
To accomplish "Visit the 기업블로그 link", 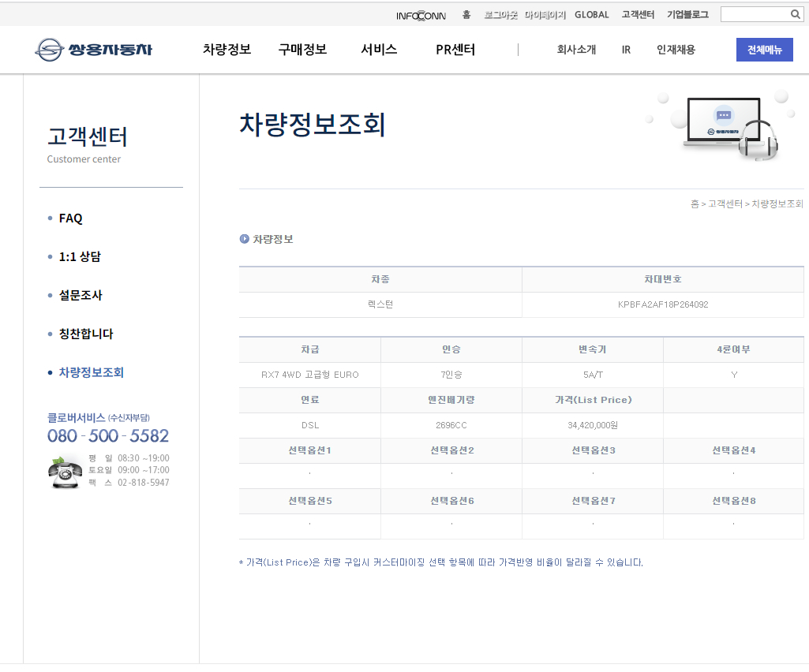I will click(687, 15).
